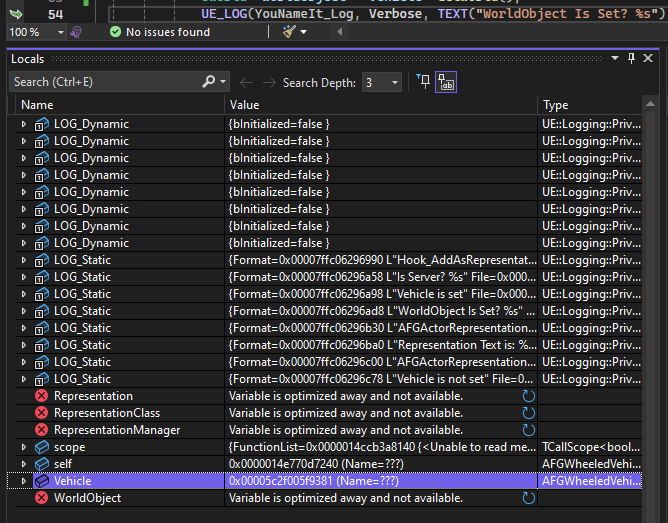This screenshot has width=668, height=523.
Task: Select TCallScope type cell of scope
Action: [590, 447]
